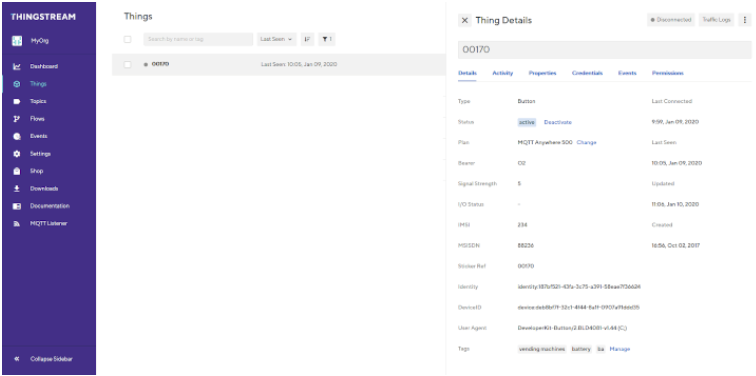Open the Documentation menu label

pyautogui.click(x=50, y=206)
